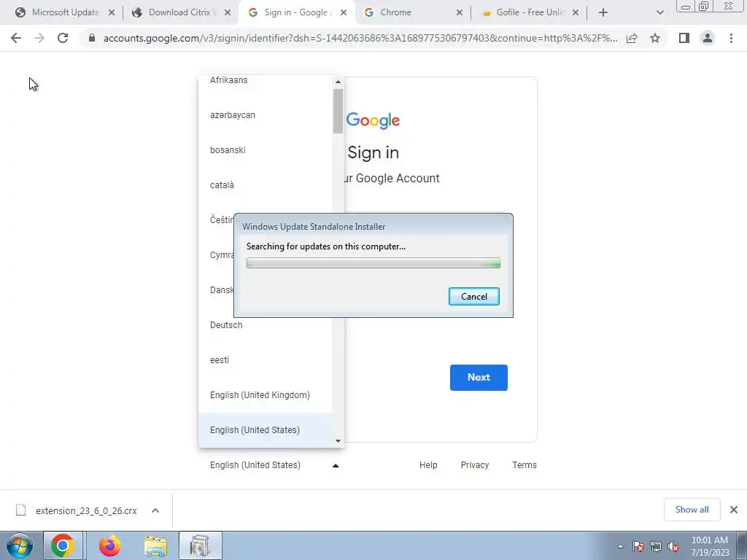Open Windows Explorer from taskbar
Screen dimensions: 747x560
tap(155, 545)
